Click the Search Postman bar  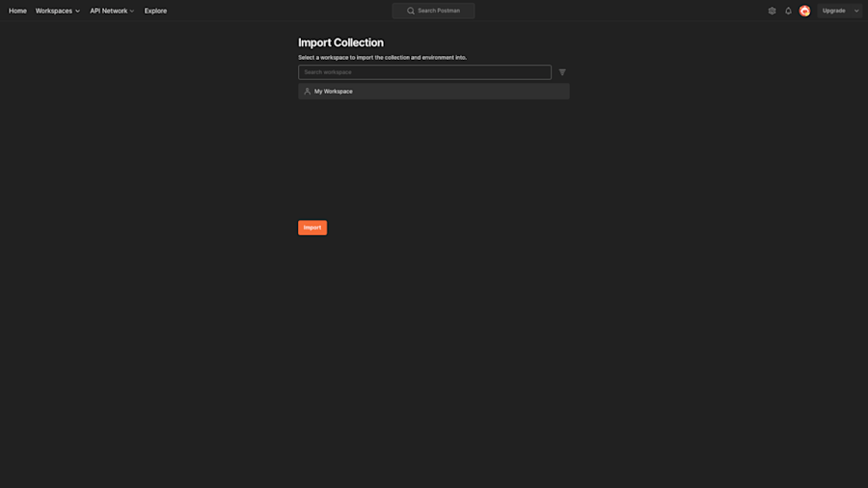433,11
